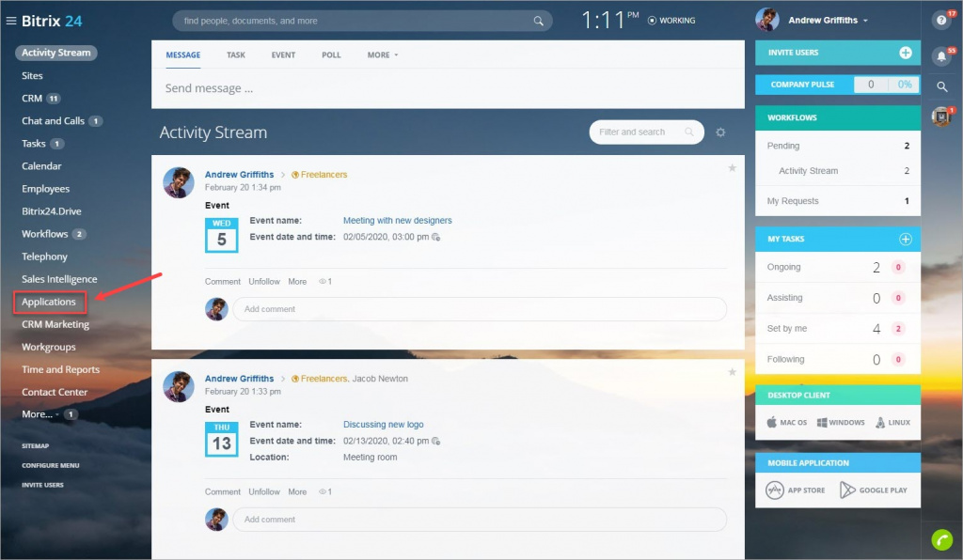Open More on the Discussing new logo post
Image resolution: width=963 pixels, height=560 pixels.
[297, 492]
